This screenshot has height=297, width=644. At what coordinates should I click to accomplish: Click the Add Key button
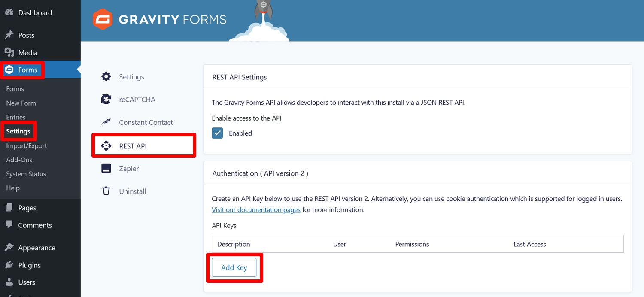(x=234, y=267)
